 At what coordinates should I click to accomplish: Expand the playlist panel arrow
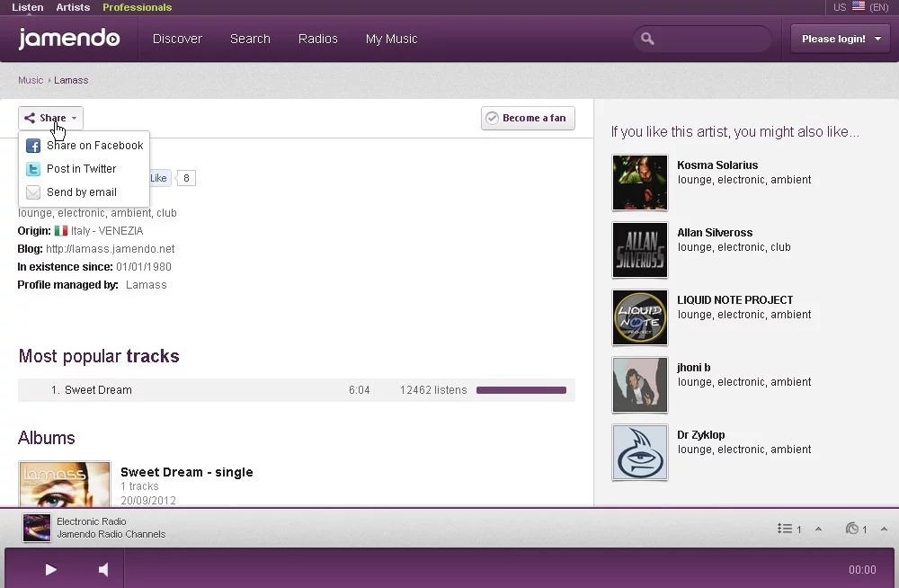point(819,529)
